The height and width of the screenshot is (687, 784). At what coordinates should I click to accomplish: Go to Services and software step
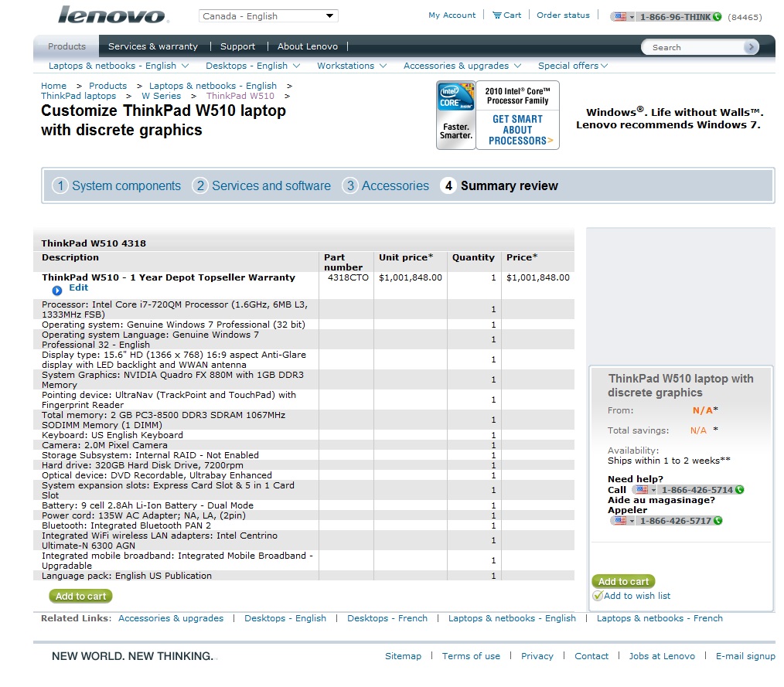point(271,186)
